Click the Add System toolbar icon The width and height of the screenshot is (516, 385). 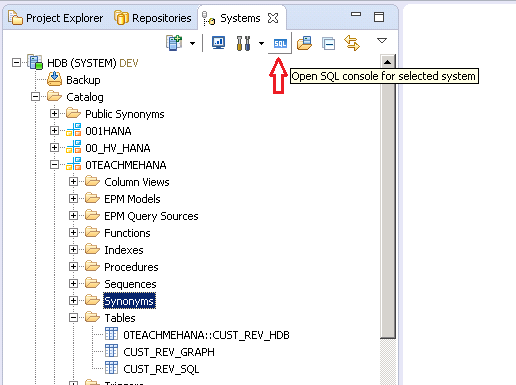coord(174,43)
